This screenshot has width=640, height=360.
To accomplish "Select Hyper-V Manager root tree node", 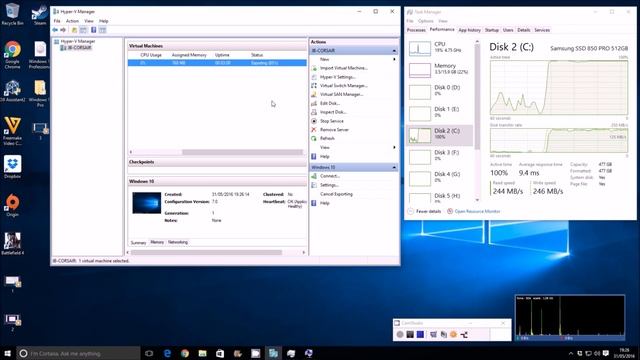I will point(75,41).
